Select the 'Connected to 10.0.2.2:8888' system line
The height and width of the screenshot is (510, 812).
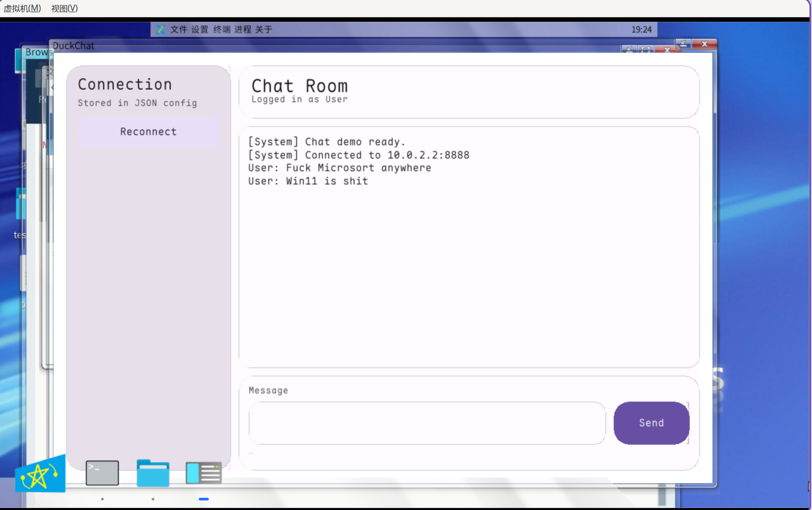(x=359, y=155)
